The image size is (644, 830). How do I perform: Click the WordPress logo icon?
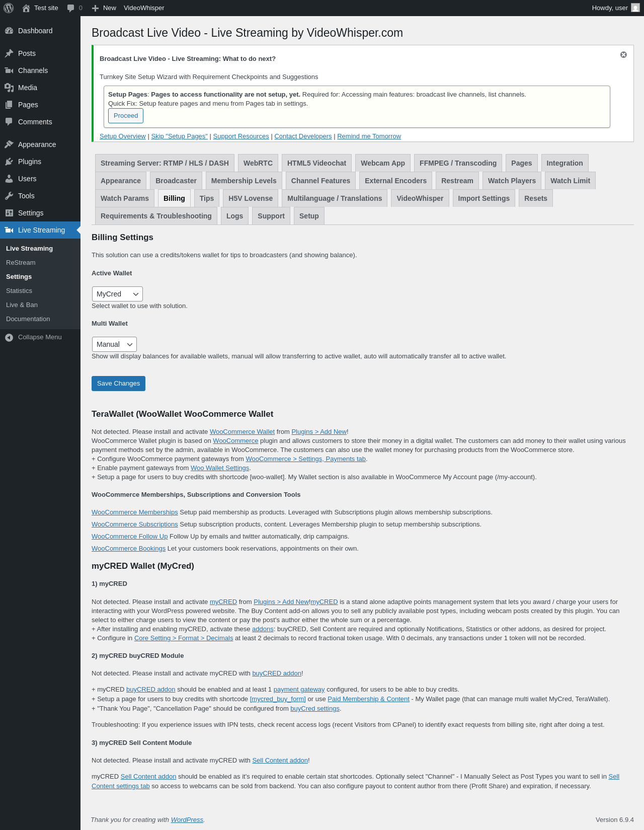9,8
